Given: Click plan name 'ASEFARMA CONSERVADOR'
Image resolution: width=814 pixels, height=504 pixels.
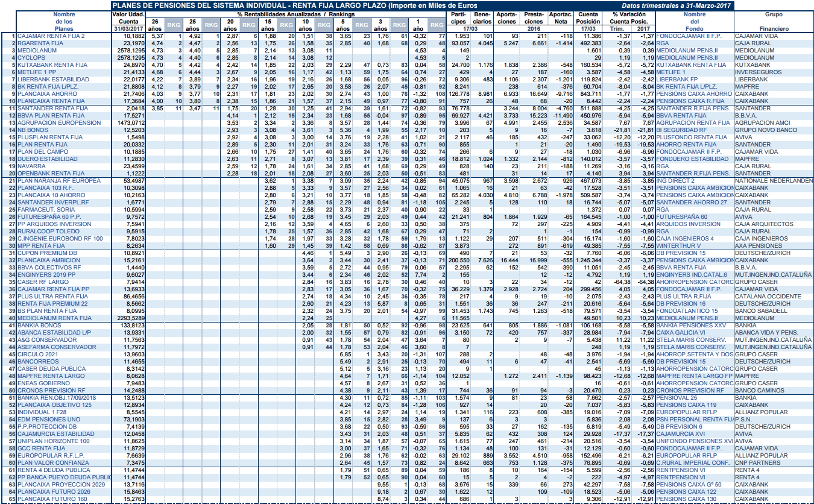Looking at the screenshot, I should 57,347.
